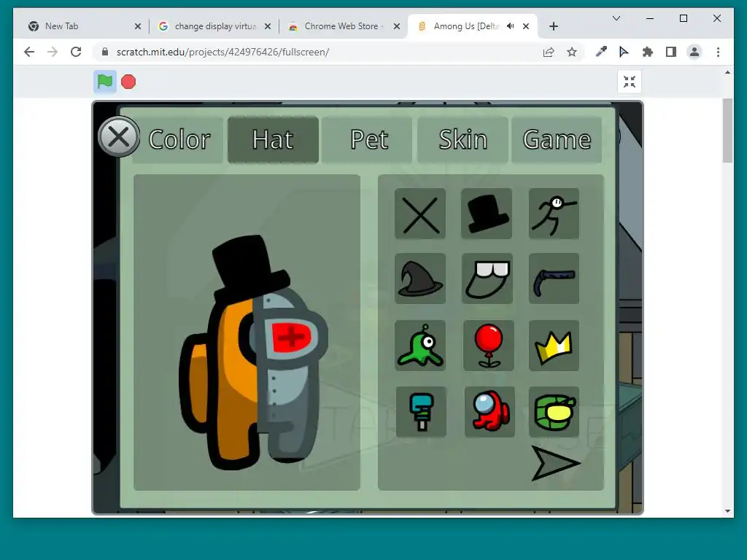Switch to the Skin tab
The image size is (747, 560).
pos(462,139)
